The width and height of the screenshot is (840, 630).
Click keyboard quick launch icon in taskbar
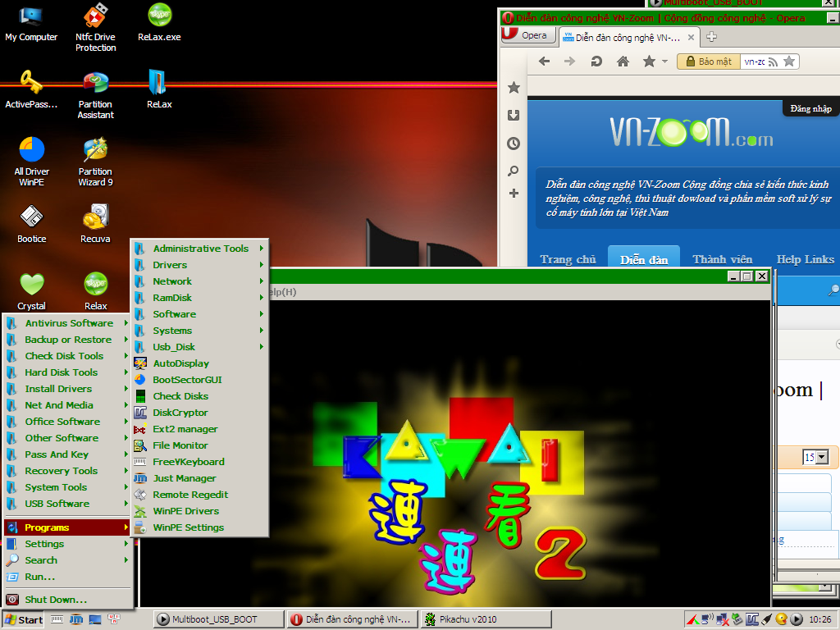click(57, 620)
